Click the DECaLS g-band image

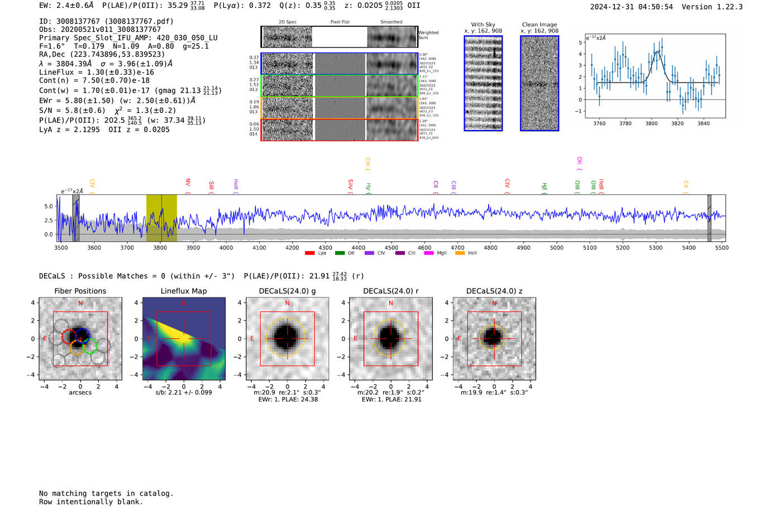pyautogui.click(x=287, y=339)
